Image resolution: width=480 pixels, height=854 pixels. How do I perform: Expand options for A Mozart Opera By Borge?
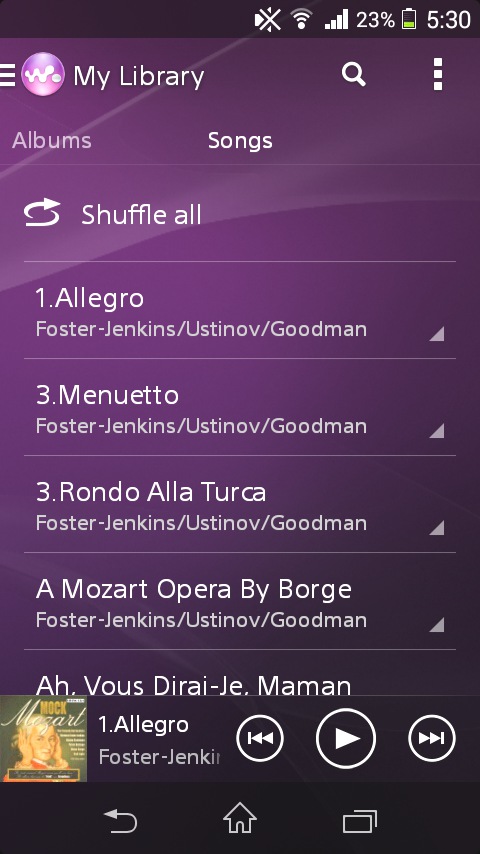tap(436, 624)
